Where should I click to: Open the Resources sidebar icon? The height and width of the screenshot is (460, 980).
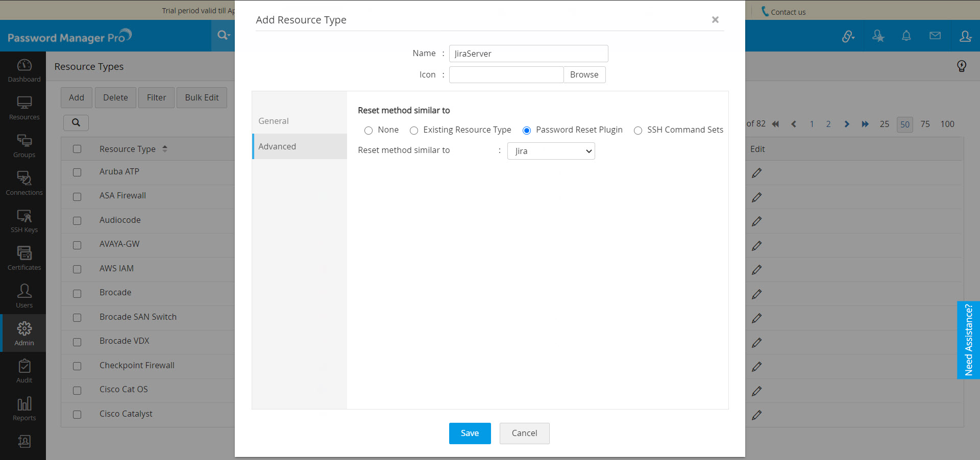[24, 108]
